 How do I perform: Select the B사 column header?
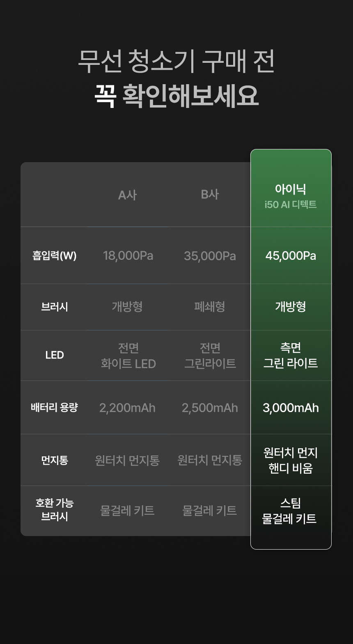coord(210,194)
